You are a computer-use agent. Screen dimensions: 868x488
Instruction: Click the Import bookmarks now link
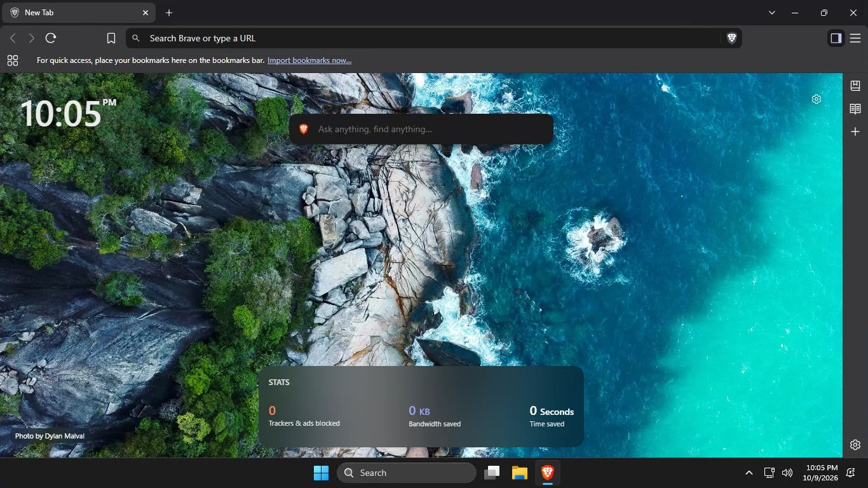(309, 60)
